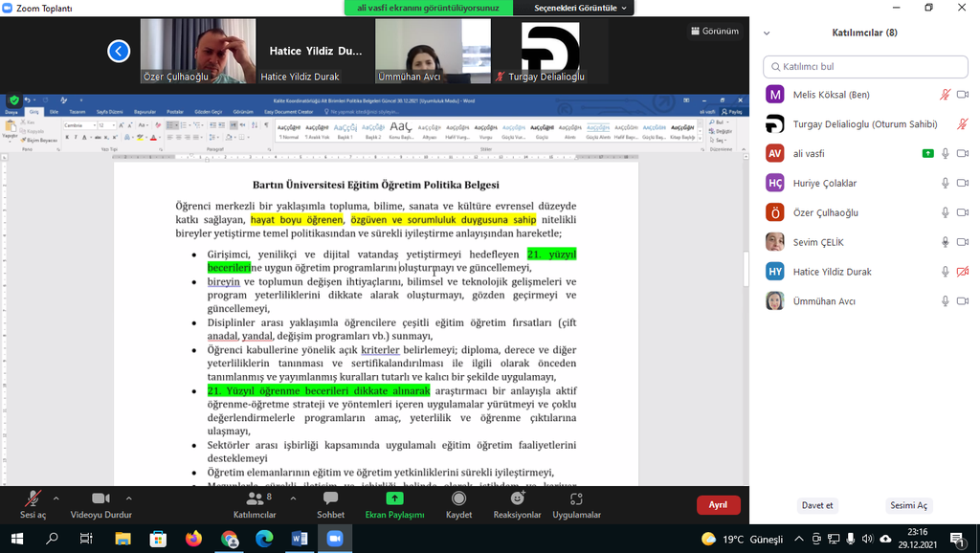Viewport: 980px width, 553px height.
Task: Start recording with the Kaydet icon
Action: pos(459,499)
